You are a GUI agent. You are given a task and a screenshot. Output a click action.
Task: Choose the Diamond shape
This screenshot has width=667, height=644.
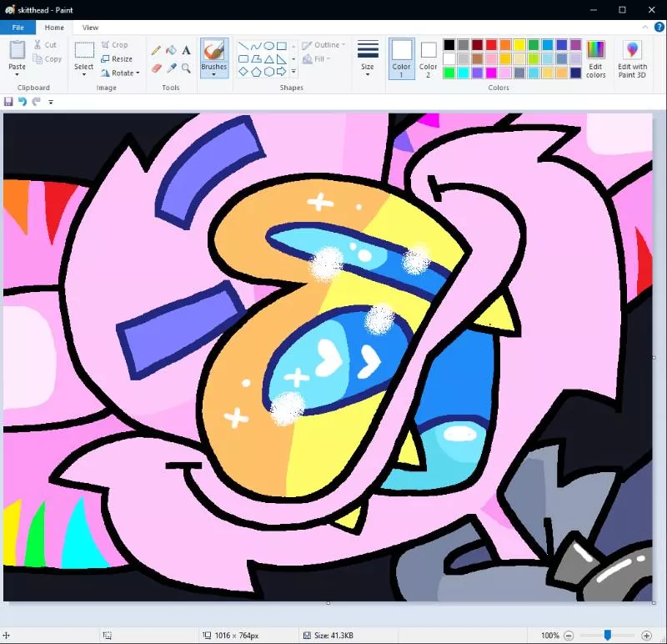(243, 72)
